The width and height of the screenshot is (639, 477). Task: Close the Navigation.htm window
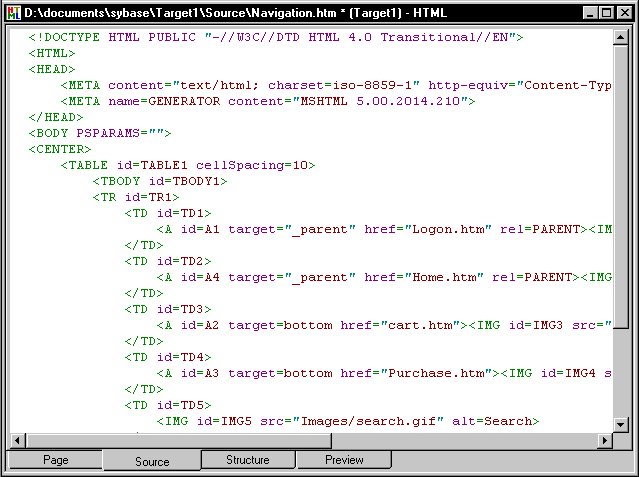(624, 13)
